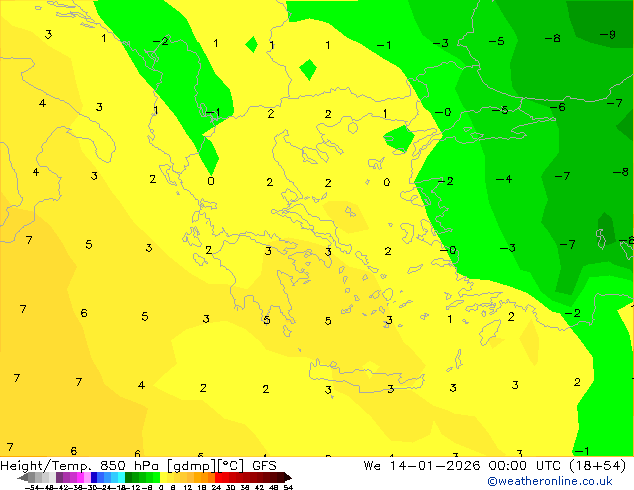Click the bright magenta swatch in legend

[x=80, y=477]
